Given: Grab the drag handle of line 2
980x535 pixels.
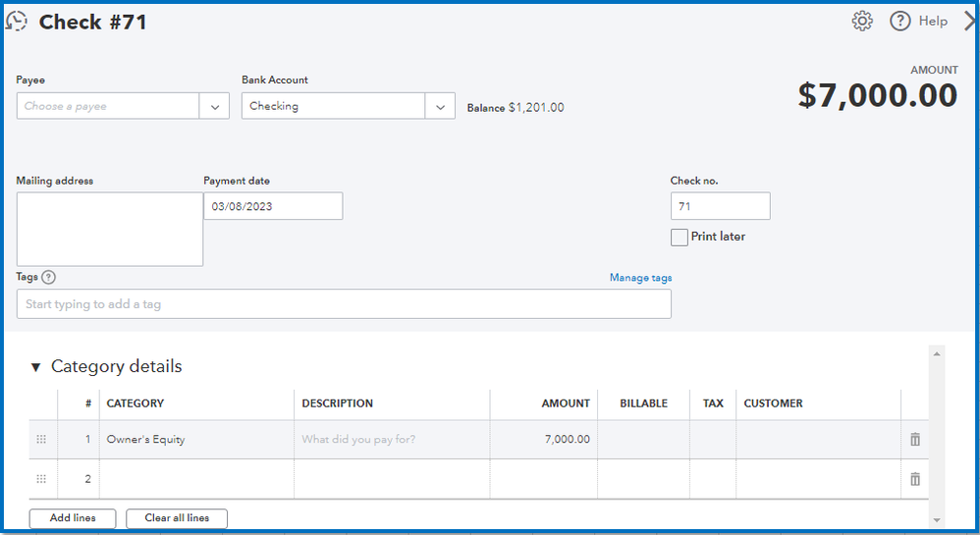Looking at the screenshot, I should (x=41, y=479).
